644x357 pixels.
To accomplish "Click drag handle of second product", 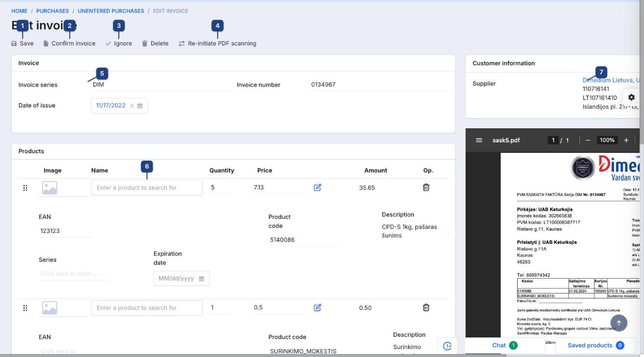I will pyautogui.click(x=25, y=308).
